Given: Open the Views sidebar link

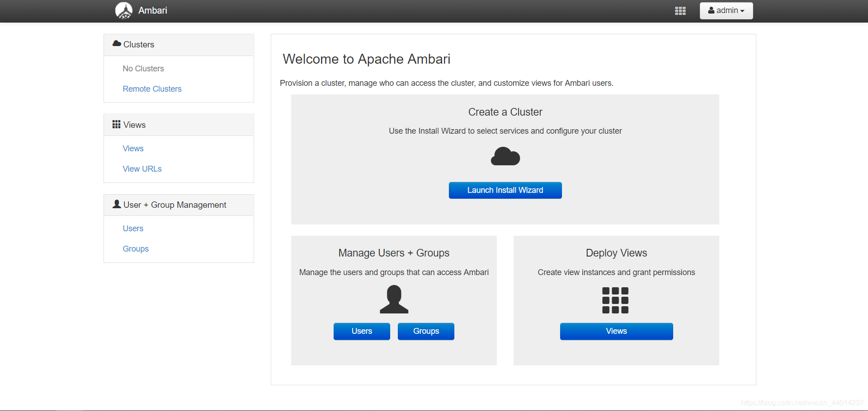Looking at the screenshot, I should (133, 149).
